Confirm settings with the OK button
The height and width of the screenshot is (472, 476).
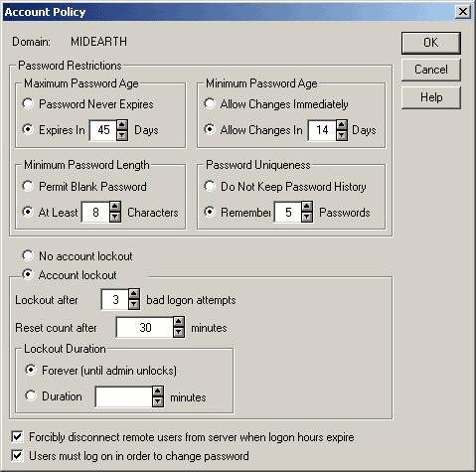[x=430, y=43]
